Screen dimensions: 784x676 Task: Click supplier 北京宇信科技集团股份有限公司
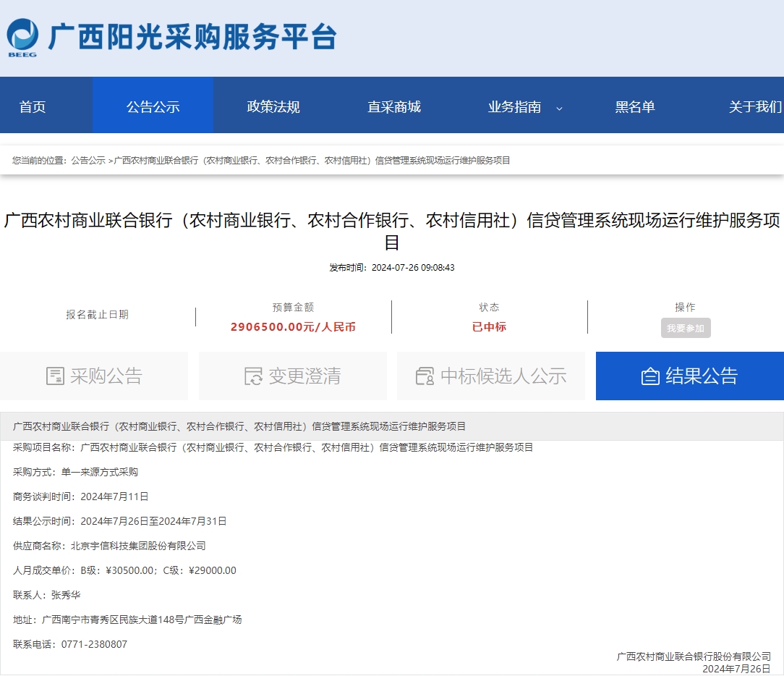[x=138, y=546]
